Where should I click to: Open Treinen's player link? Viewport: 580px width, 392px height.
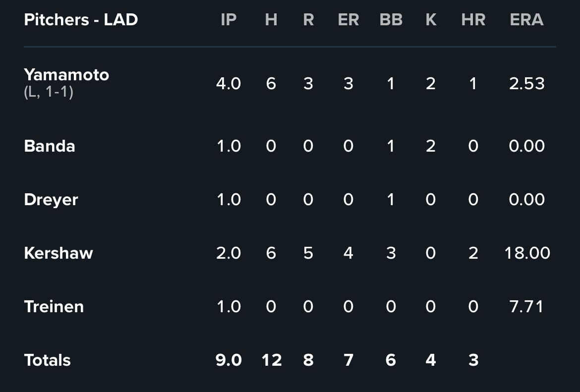click(x=54, y=307)
